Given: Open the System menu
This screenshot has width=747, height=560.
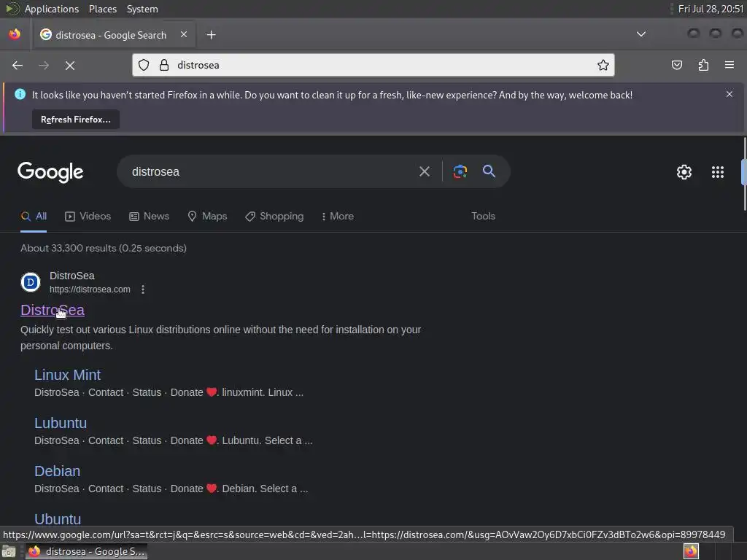Looking at the screenshot, I should pyautogui.click(x=142, y=9).
